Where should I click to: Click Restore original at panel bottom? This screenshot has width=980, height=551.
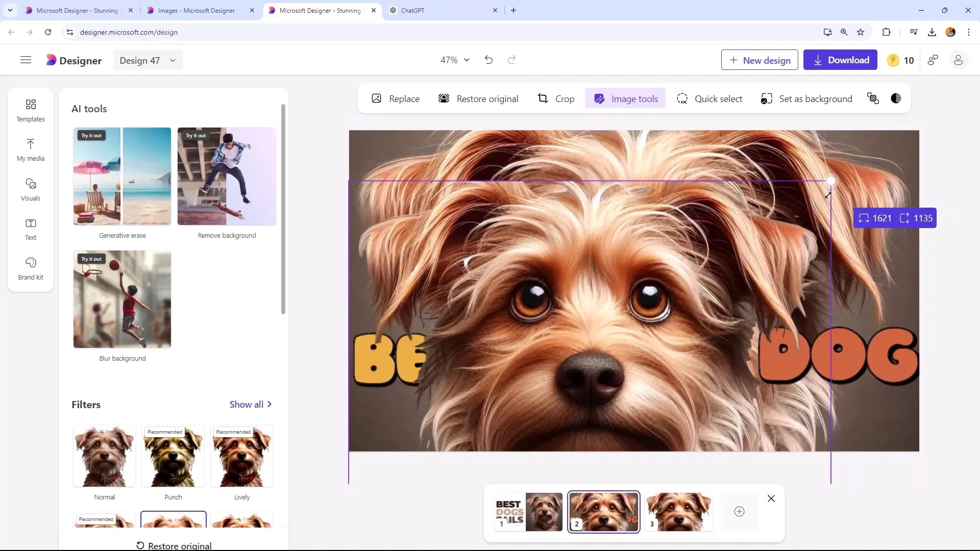174,545
